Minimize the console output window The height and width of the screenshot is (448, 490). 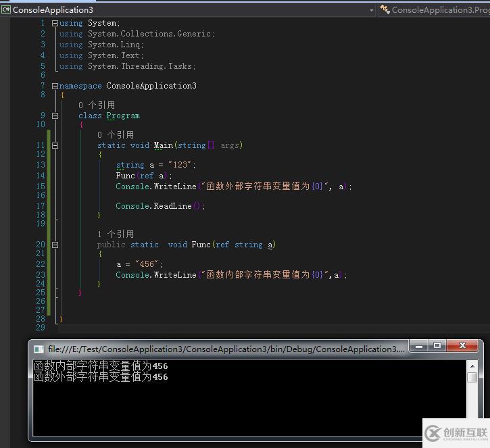point(419,346)
